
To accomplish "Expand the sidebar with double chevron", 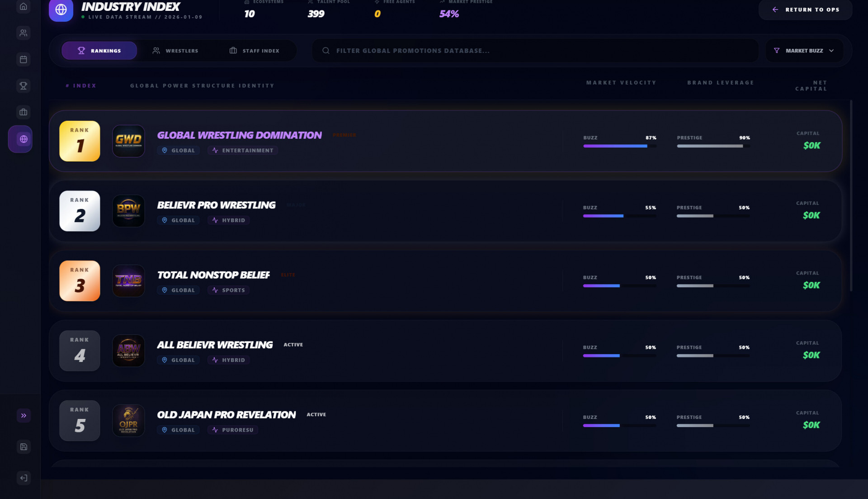I will (24, 415).
